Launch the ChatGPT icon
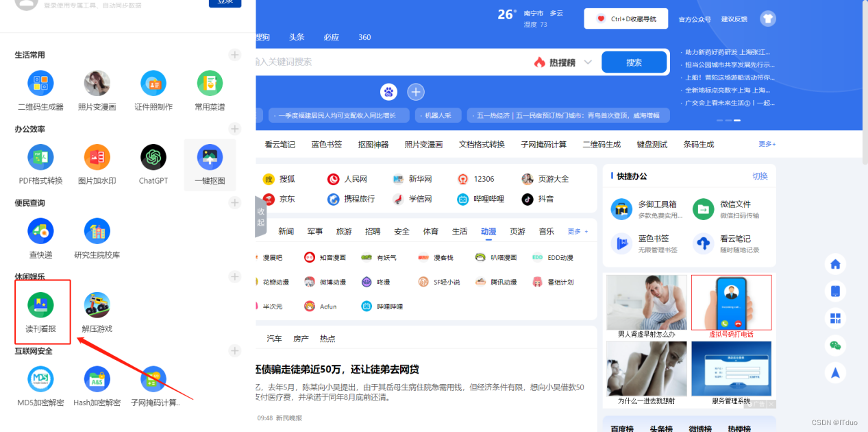The height and width of the screenshot is (432, 868). 153,157
